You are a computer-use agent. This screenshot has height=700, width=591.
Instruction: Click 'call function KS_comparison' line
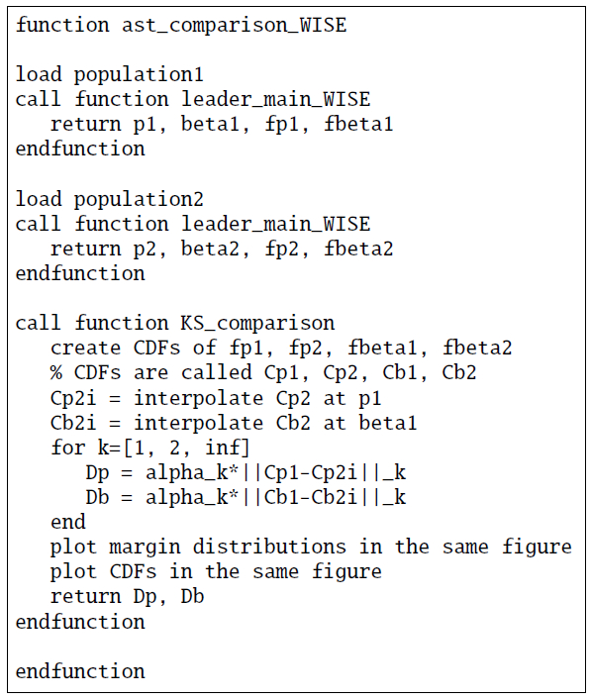[175, 323]
